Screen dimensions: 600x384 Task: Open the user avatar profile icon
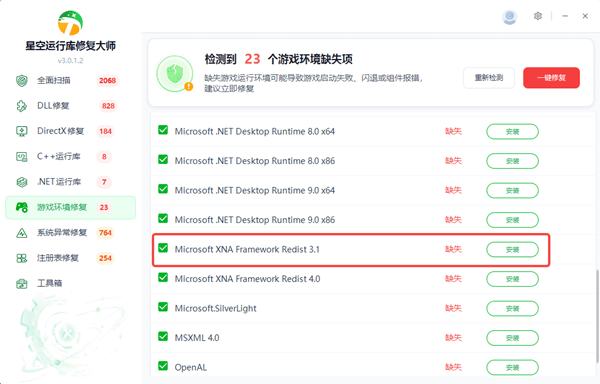pyautogui.click(x=509, y=17)
